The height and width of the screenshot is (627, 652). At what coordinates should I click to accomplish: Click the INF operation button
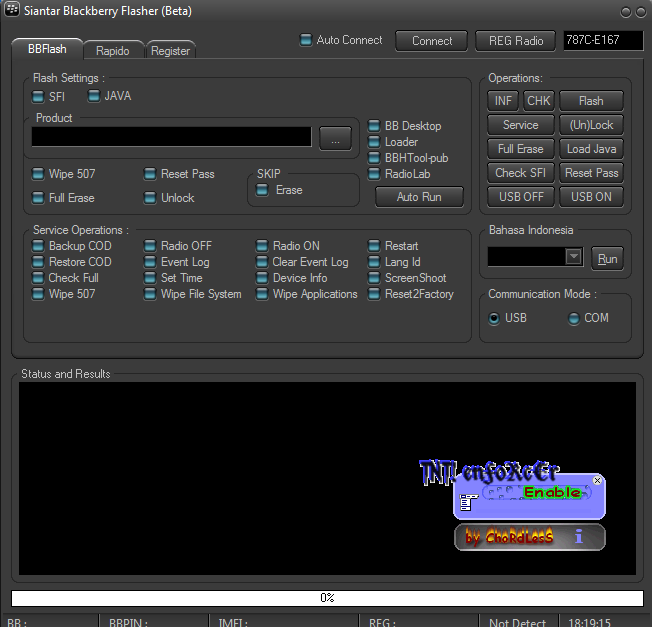click(503, 101)
